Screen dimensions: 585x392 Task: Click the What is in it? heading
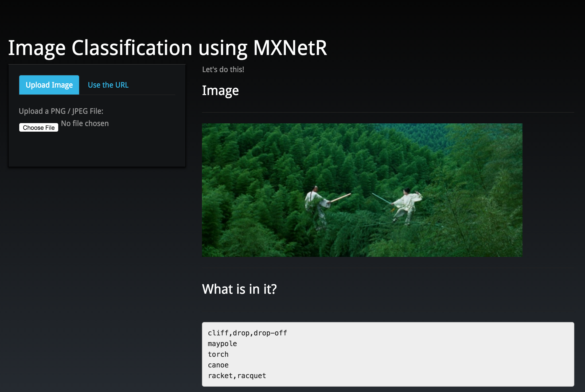[x=239, y=289]
